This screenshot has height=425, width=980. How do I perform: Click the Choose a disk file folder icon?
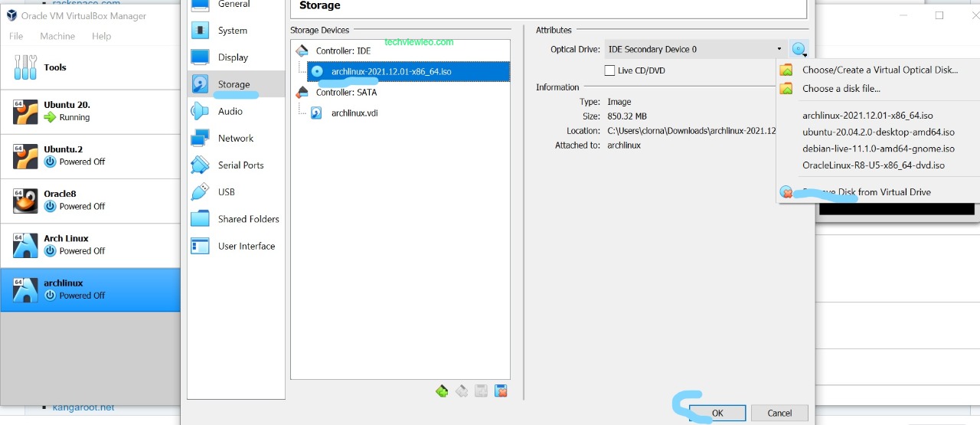(x=786, y=89)
